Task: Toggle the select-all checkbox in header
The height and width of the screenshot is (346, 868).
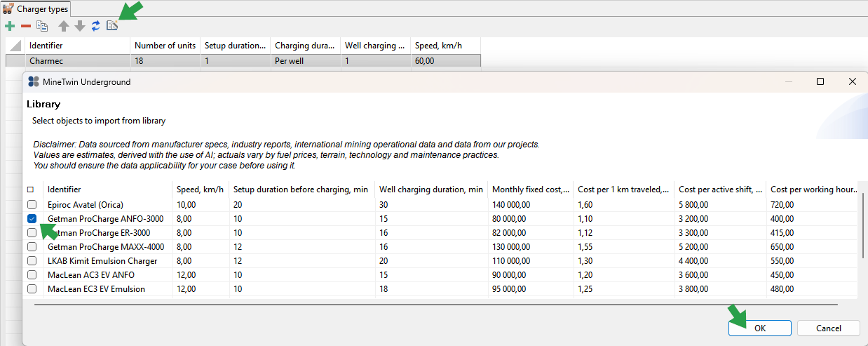Action: pos(30,189)
